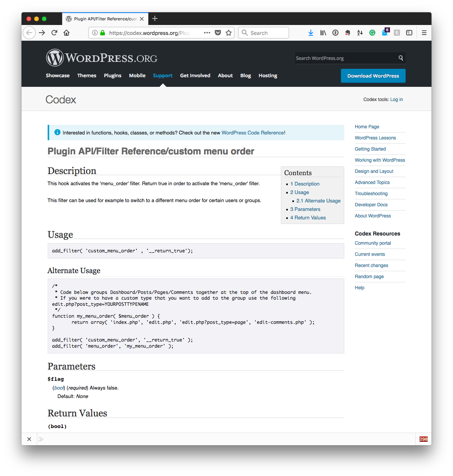Open the Firefox hamburger menu
Viewport: 453px width, 476px height.
[x=424, y=33]
